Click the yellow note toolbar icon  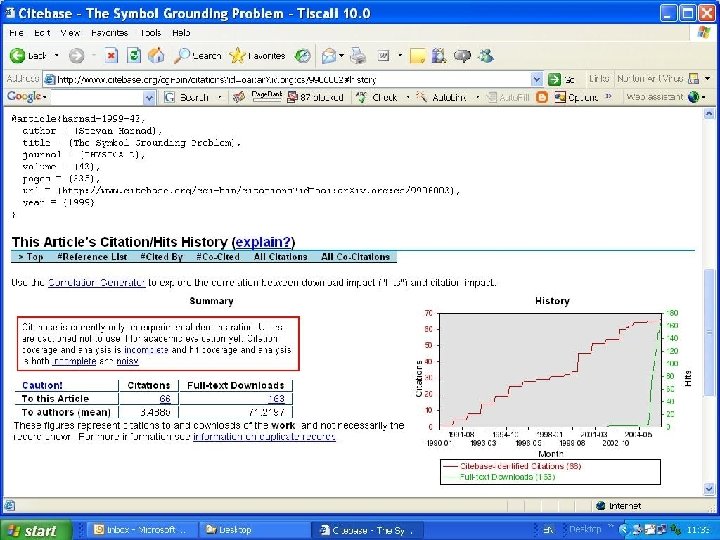click(417, 56)
